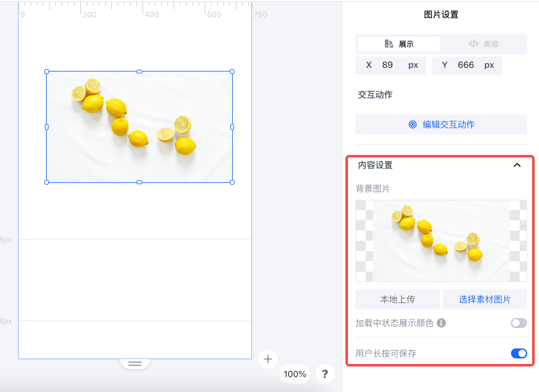Click the 背景图片 label
Screen dimensions: 539x392
click(x=373, y=189)
